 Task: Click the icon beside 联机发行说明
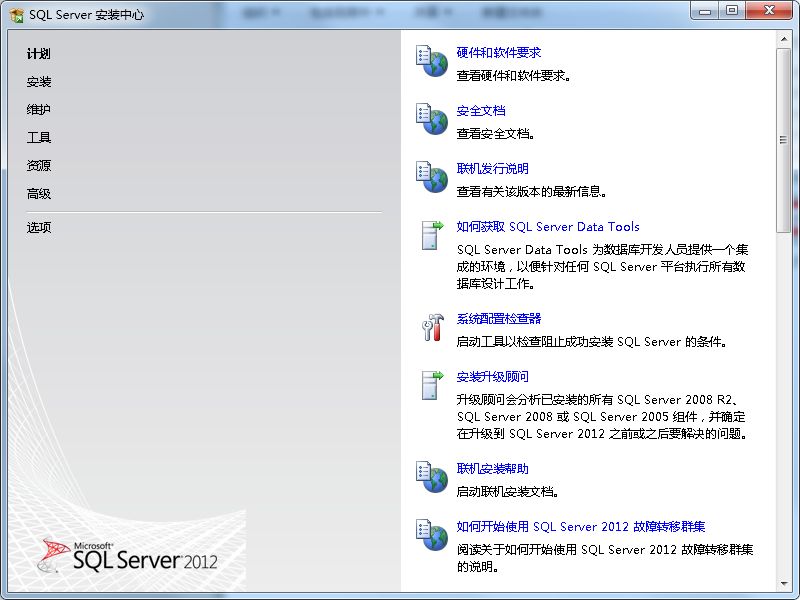pos(432,177)
